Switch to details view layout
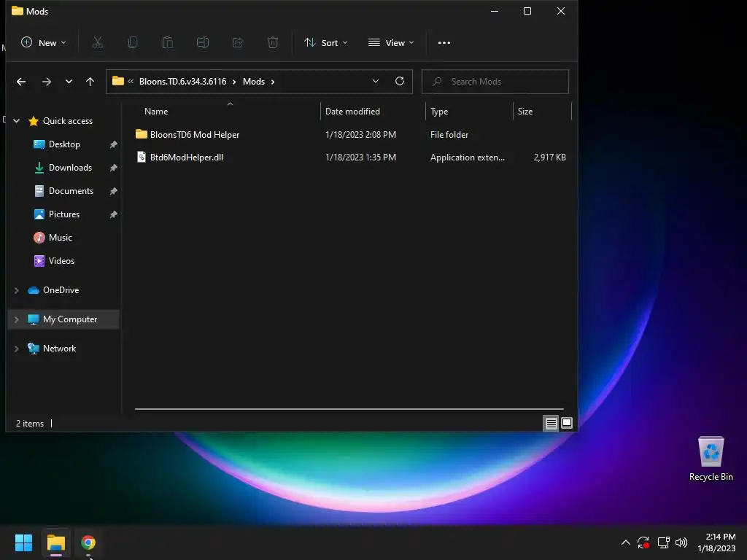747x560 pixels. pyautogui.click(x=551, y=423)
